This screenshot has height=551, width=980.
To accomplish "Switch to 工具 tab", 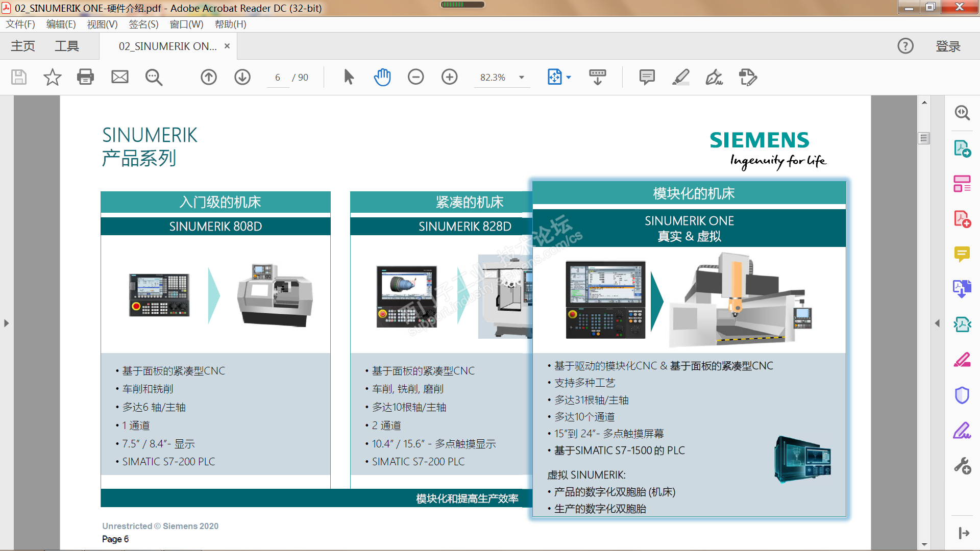I will [x=67, y=46].
